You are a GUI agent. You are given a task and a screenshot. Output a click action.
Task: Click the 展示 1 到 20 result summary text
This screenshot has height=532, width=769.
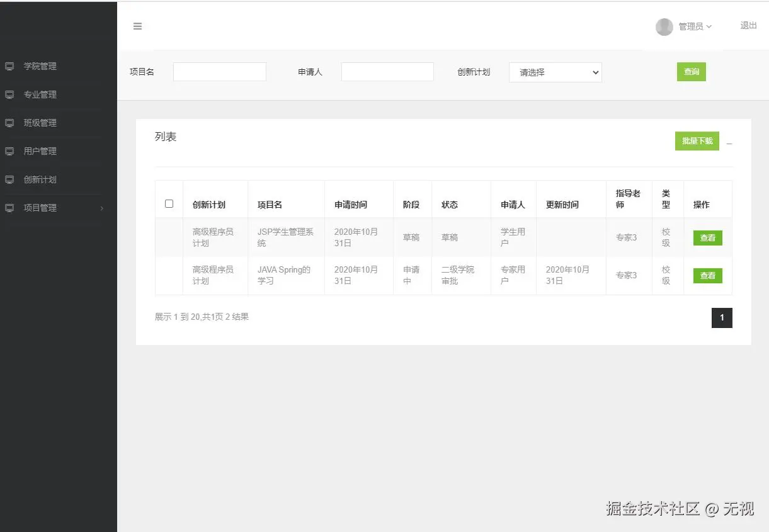pyautogui.click(x=202, y=317)
